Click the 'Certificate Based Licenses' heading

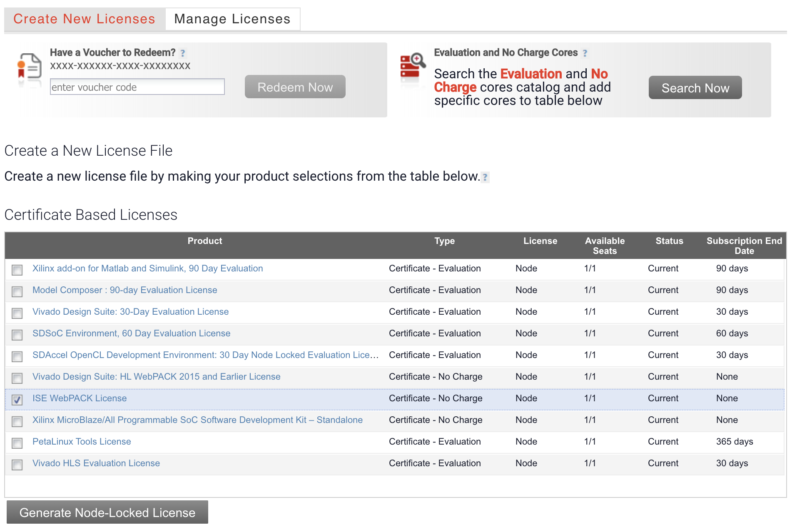click(91, 215)
